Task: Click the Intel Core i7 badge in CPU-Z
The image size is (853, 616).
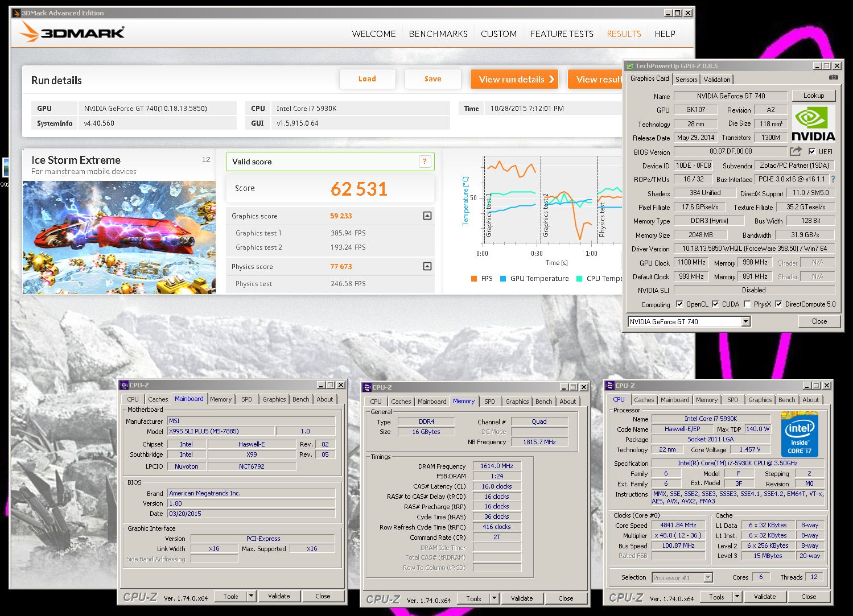Action: pos(800,433)
